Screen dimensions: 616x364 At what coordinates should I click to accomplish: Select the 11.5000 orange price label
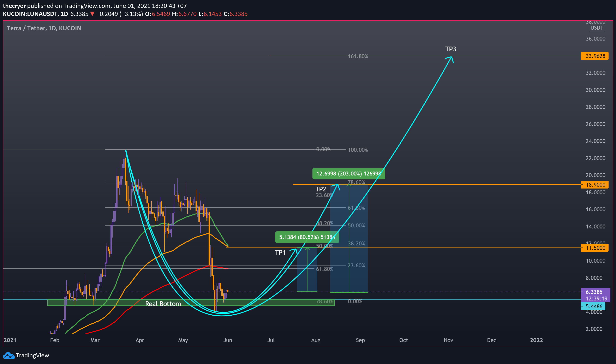595,248
